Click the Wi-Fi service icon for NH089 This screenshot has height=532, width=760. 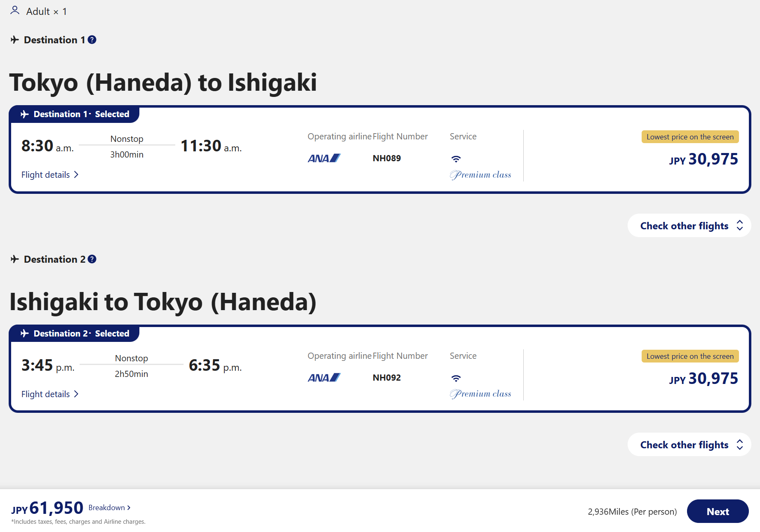[456, 159]
